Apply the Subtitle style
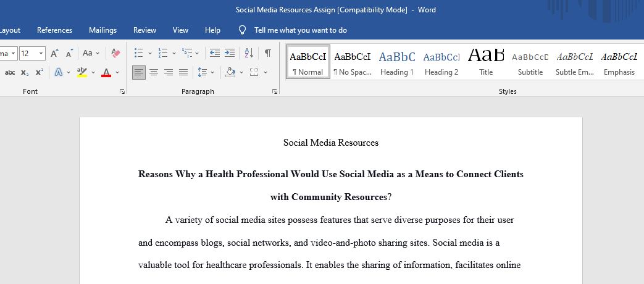This screenshot has width=644, height=284. coord(530,62)
